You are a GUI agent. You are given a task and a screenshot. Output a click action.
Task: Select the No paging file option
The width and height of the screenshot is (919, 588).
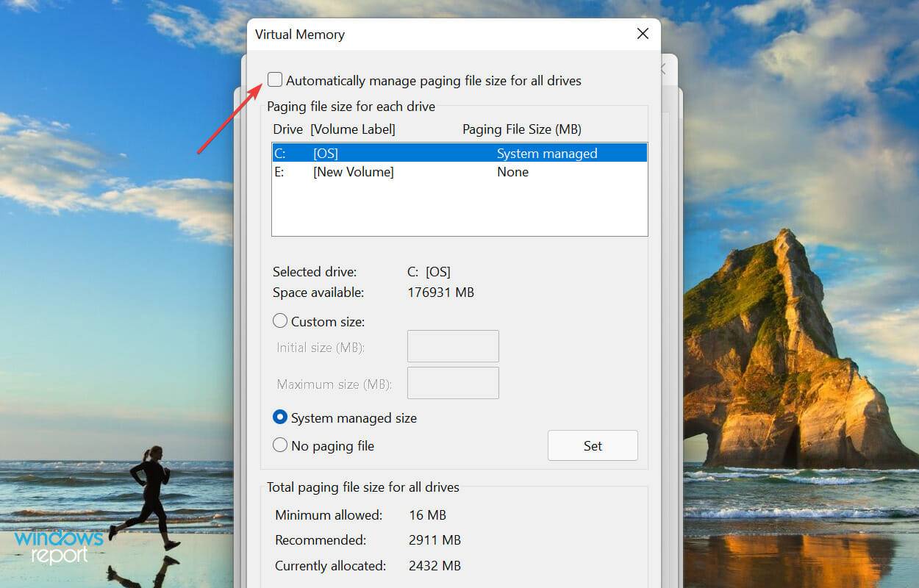point(280,445)
